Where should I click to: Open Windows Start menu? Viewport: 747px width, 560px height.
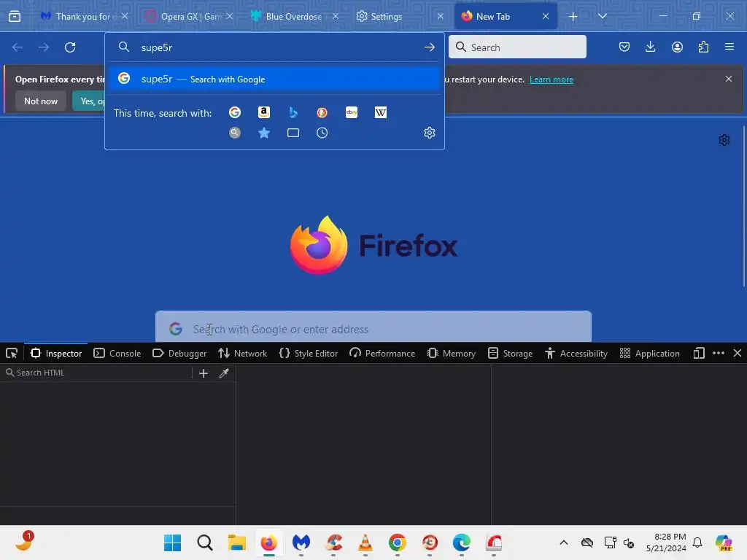[x=172, y=542]
